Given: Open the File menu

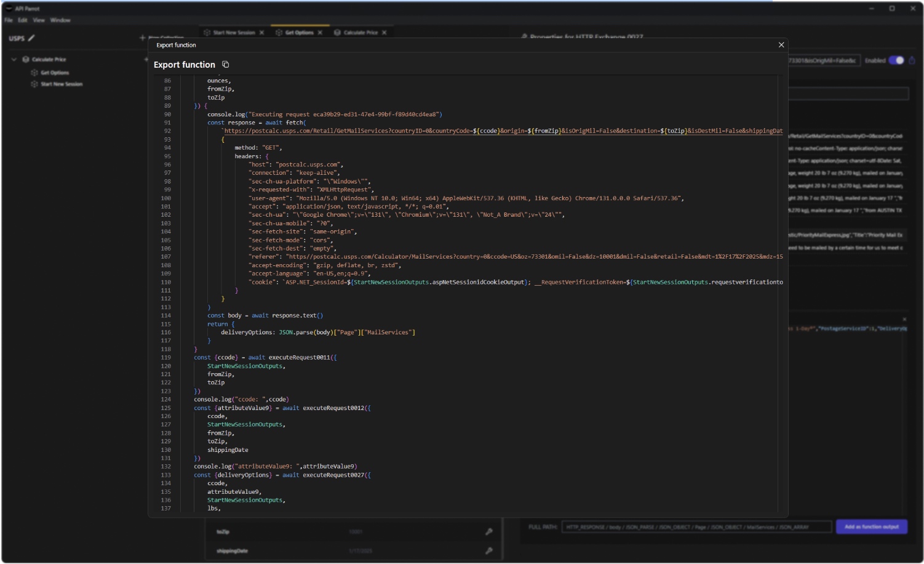Looking at the screenshot, I should (9, 20).
